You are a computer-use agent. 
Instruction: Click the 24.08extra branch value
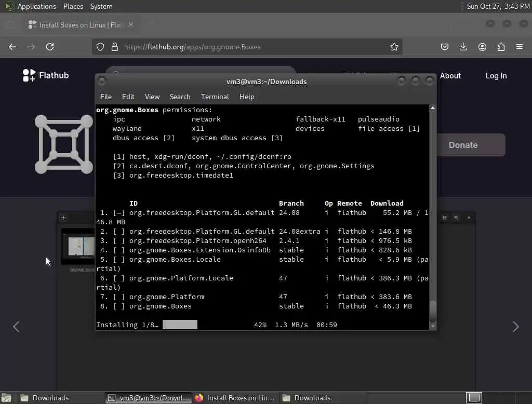tap(300, 232)
